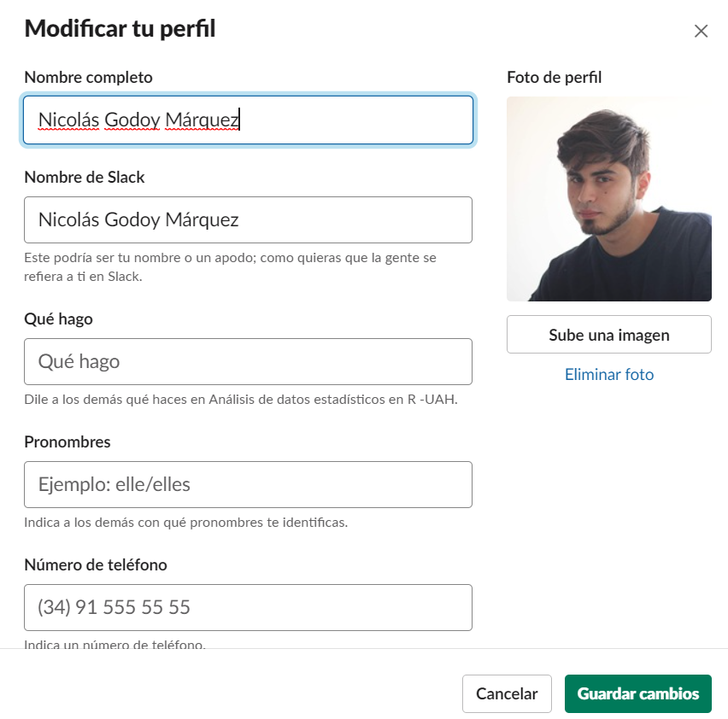728x719 pixels.
Task: Click the Qué hago field label
Action: click(x=58, y=319)
